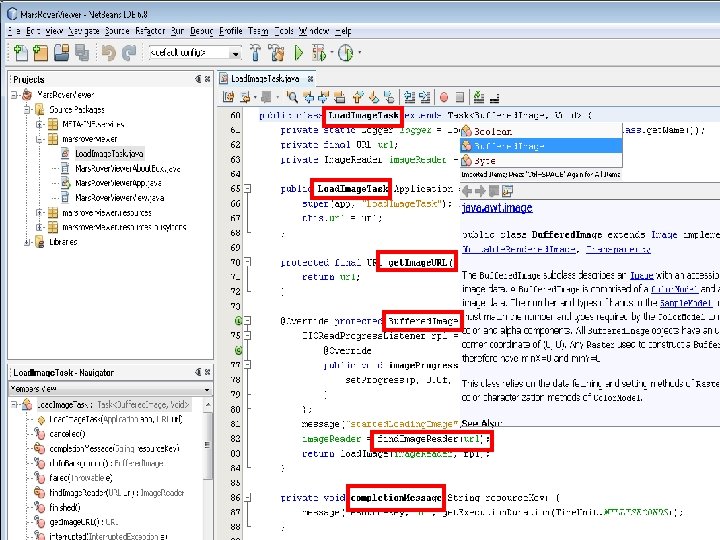The height and width of the screenshot is (540, 720).
Task: Toggle Highlight Search in editor toolbar
Action: click(x=339, y=97)
